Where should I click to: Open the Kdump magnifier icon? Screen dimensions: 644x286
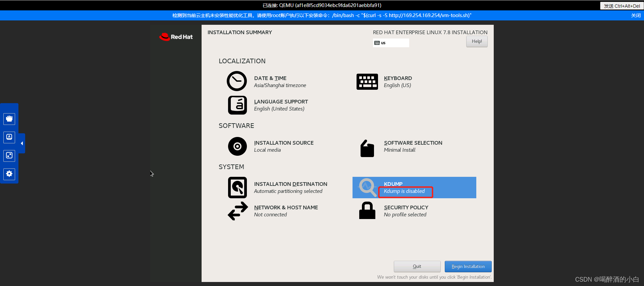point(368,188)
